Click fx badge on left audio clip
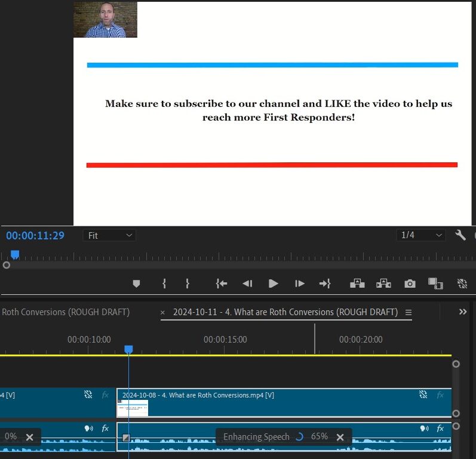This screenshot has width=476, height=459. click(x=105, y=429)
